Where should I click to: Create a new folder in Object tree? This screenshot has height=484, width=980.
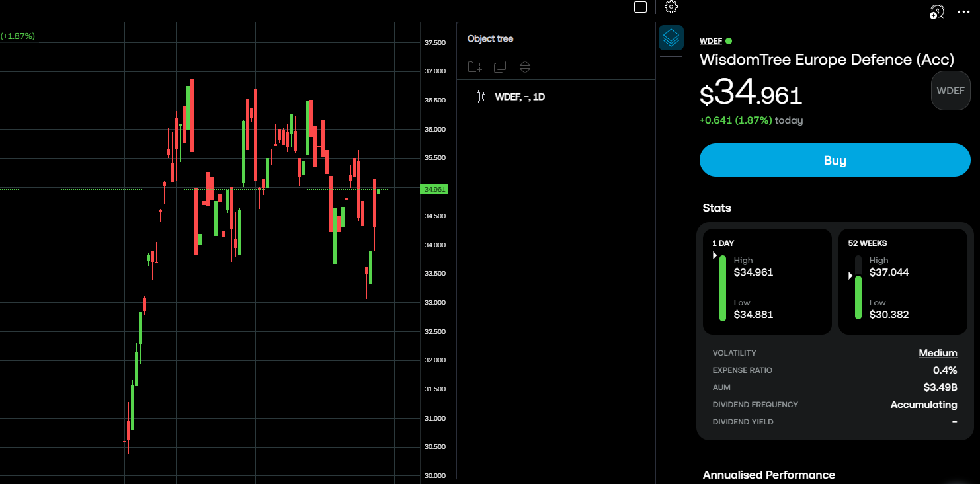pyautogui.click(x=475, y=67)
